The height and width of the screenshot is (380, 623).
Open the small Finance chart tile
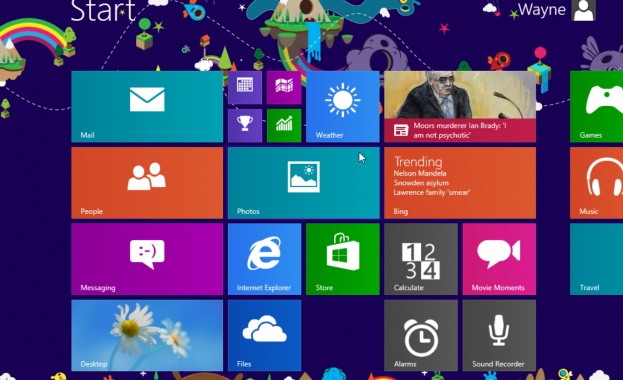(x=284, y=125)
